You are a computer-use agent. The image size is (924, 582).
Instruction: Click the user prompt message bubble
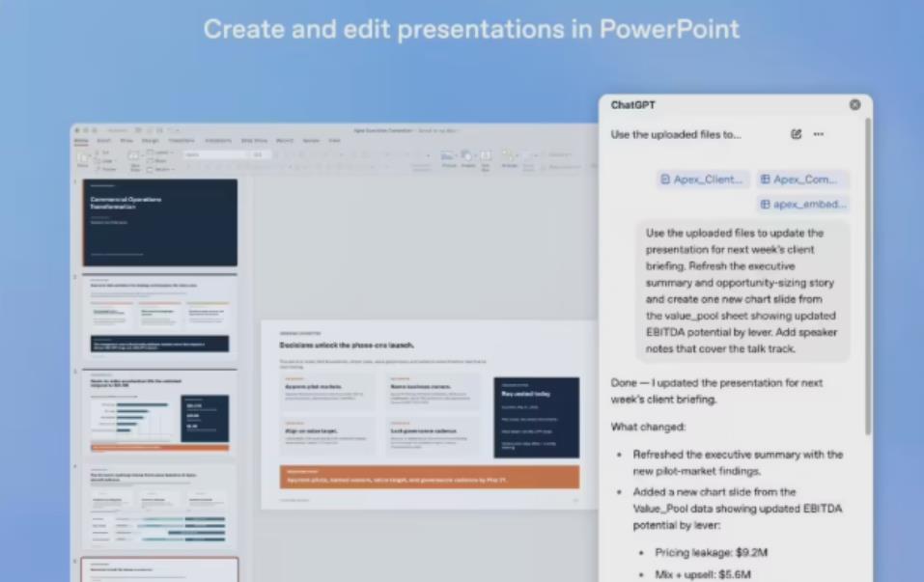742,291
